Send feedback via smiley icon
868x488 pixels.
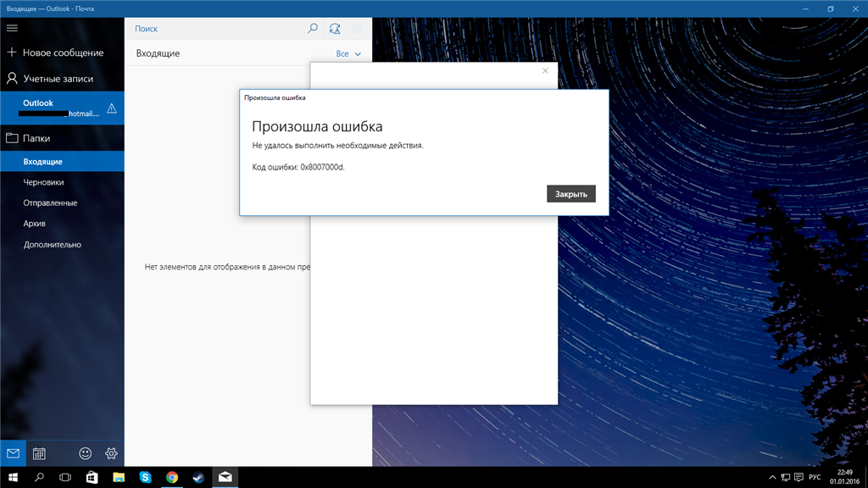coord(86,454)
